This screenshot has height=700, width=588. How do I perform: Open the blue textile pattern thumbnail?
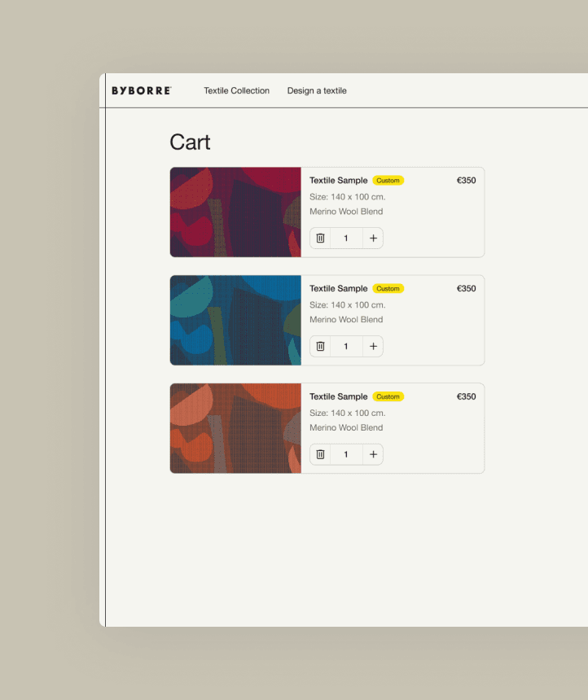click(235, 320)
